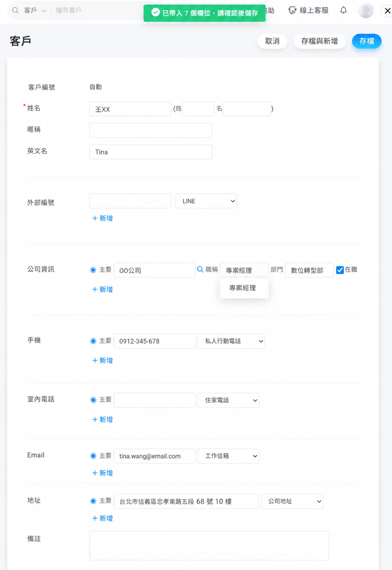
Task: Open the 工作信箱 dropdown
Action: 228,456
